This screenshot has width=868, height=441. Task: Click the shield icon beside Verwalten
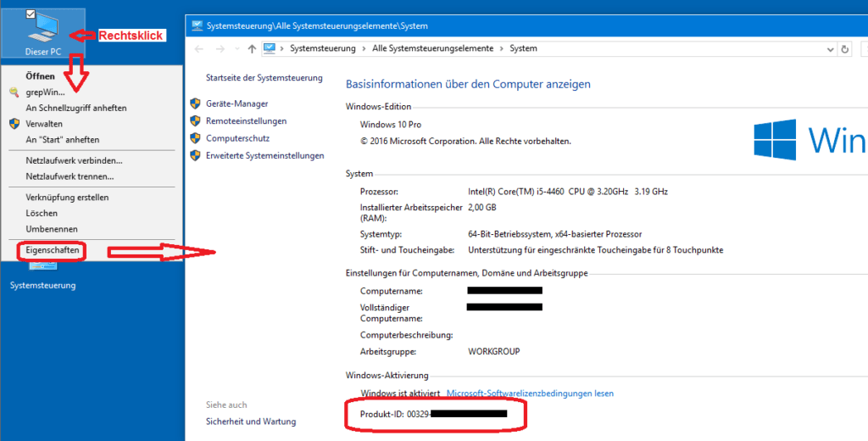[x=14, y=124]
